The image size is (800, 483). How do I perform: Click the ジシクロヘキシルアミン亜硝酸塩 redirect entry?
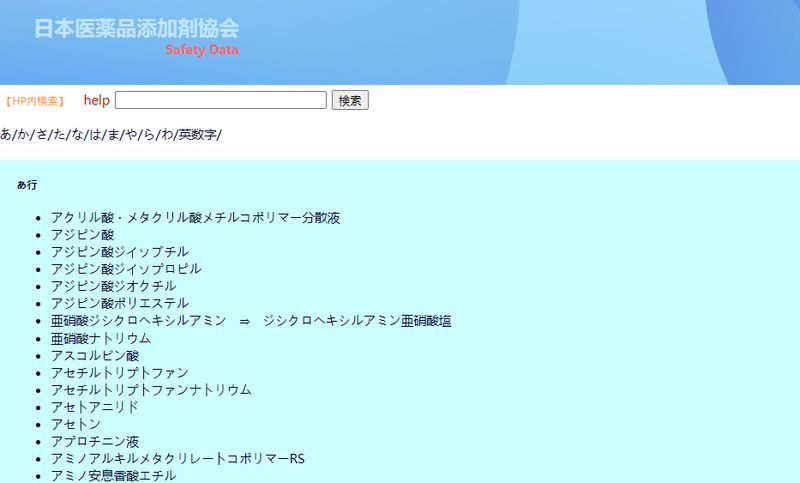point(358,320)
